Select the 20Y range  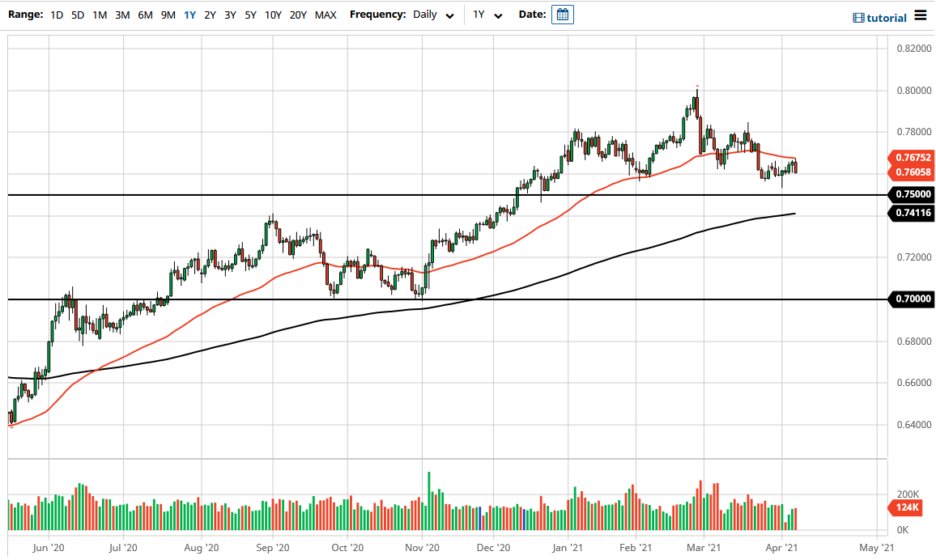[x=297, y=15]
